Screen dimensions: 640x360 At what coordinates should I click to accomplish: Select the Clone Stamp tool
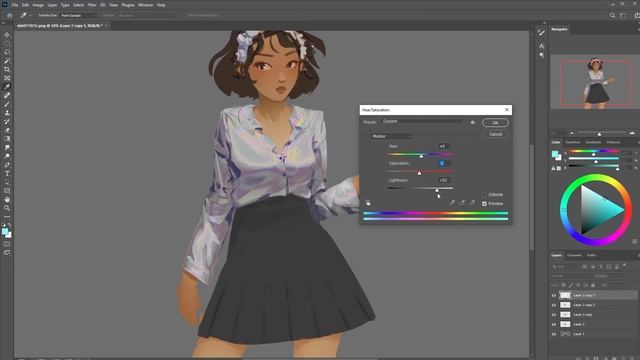click(x=7, y=113)
